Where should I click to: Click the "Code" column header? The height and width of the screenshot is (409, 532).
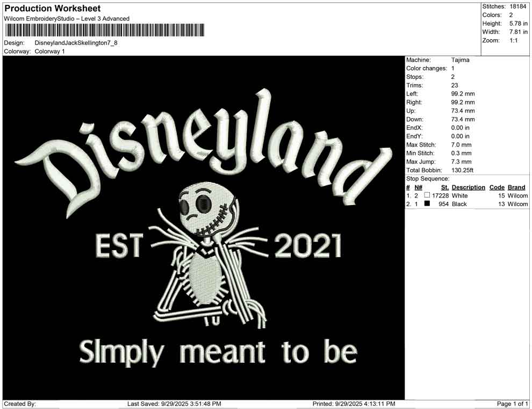(x=497, y=187)
